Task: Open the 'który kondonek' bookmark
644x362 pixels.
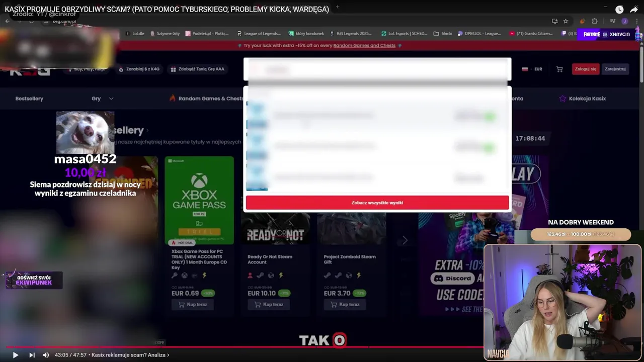Action: tap(306, 34)
